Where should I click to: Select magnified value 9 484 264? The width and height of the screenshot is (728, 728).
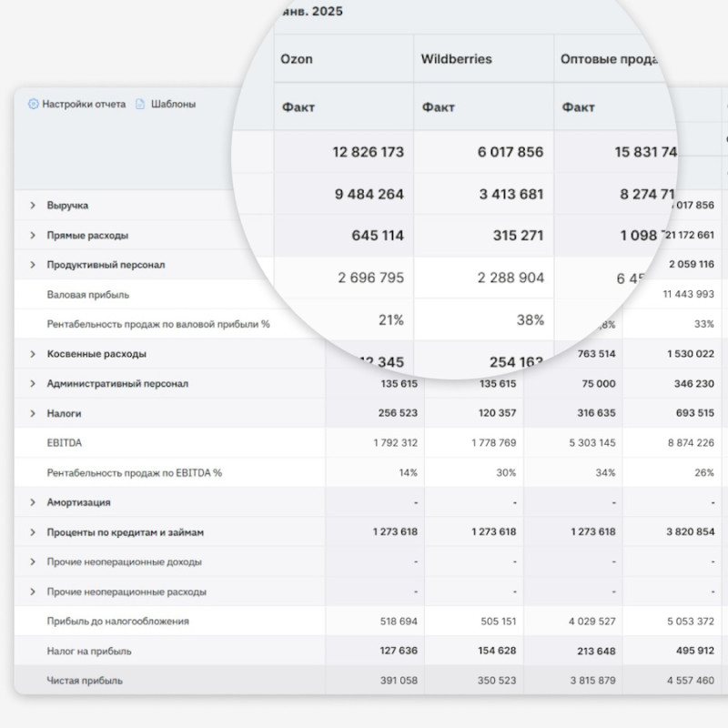pyautogui.click(x=369, y=194)
